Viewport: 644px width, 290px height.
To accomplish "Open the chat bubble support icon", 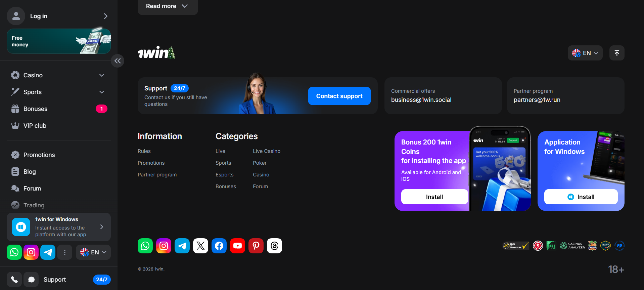I will 31,280.
